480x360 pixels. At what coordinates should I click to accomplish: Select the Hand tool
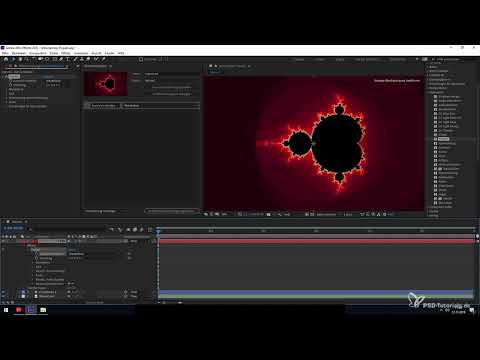(x=20, y=59)
